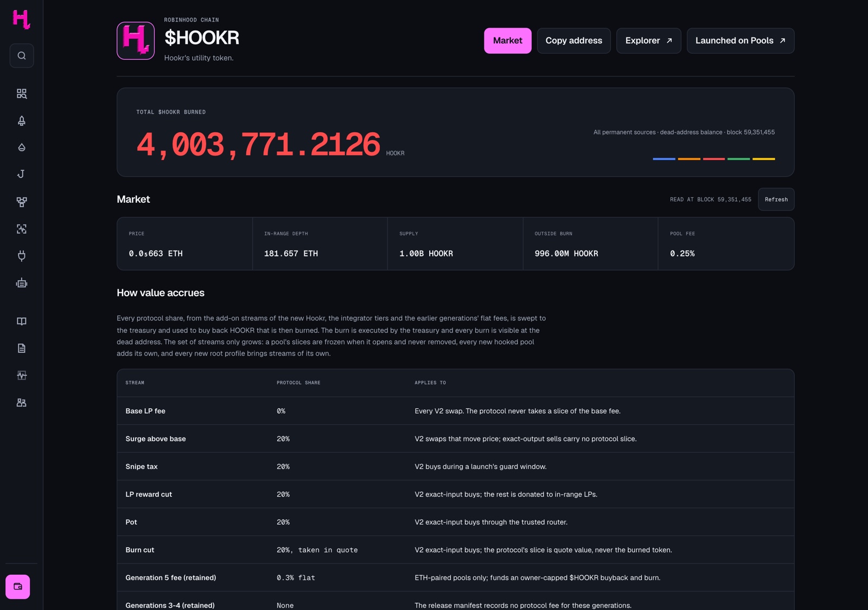Select the Generation 5 fee (retained) row

pos(456,577)
